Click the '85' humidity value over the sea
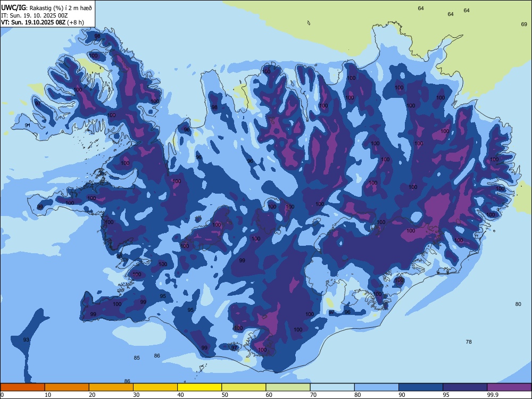Screen dimensions: 532x399 click(137, 358)
